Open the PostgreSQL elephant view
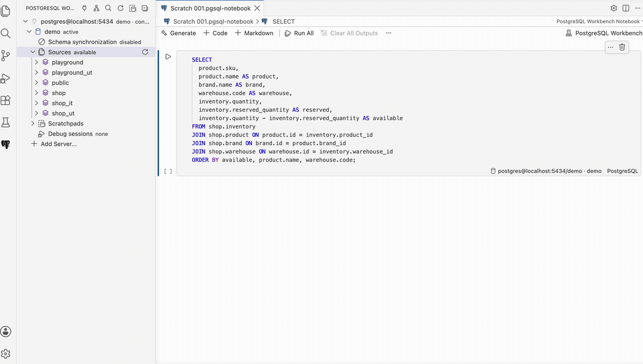This screenshot has height=364, width=643. 6,145
